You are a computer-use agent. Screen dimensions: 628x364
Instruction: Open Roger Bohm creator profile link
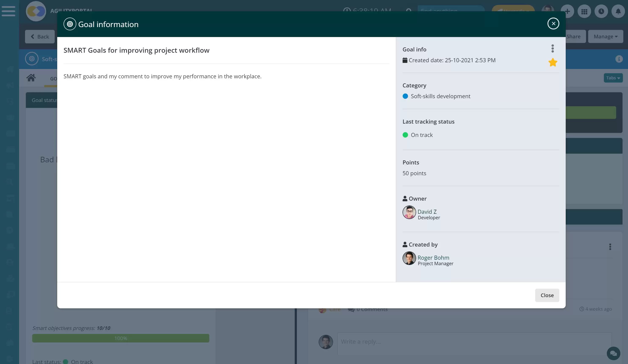pyautogui.click(x=433, y=258)
